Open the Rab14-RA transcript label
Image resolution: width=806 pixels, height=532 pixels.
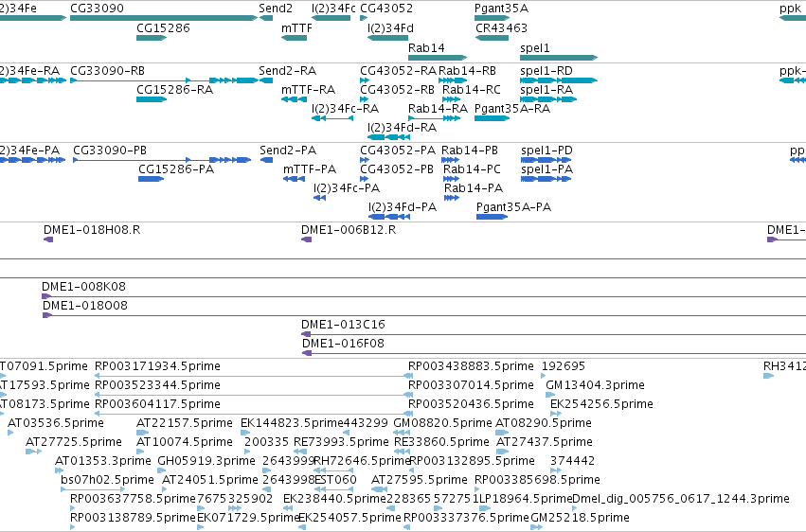tap(438, 109)
